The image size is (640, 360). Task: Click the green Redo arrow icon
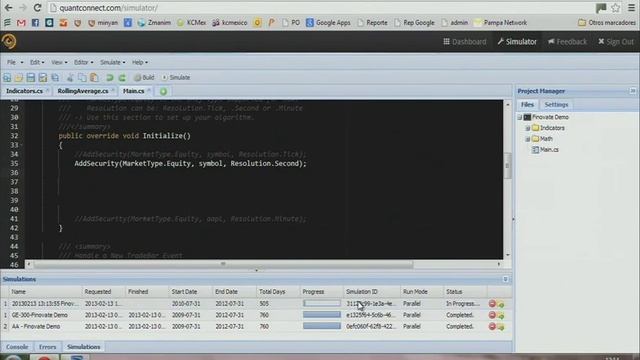(x=122, y=77)
